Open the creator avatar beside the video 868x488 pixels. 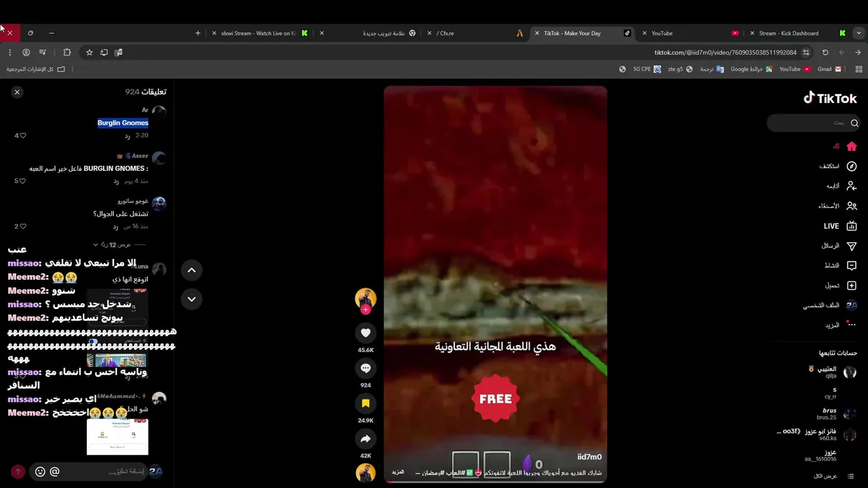[x=366, y=298]
